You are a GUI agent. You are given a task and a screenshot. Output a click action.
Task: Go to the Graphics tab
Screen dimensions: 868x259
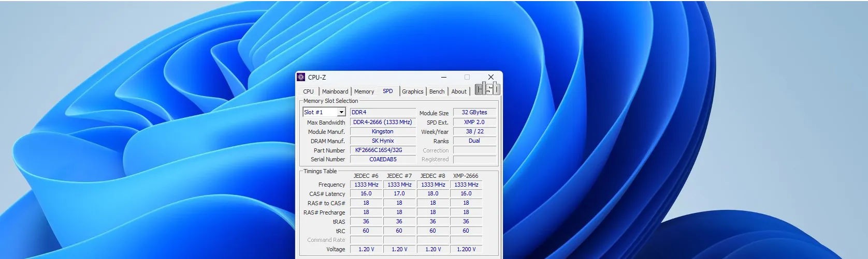coord(413,92)
